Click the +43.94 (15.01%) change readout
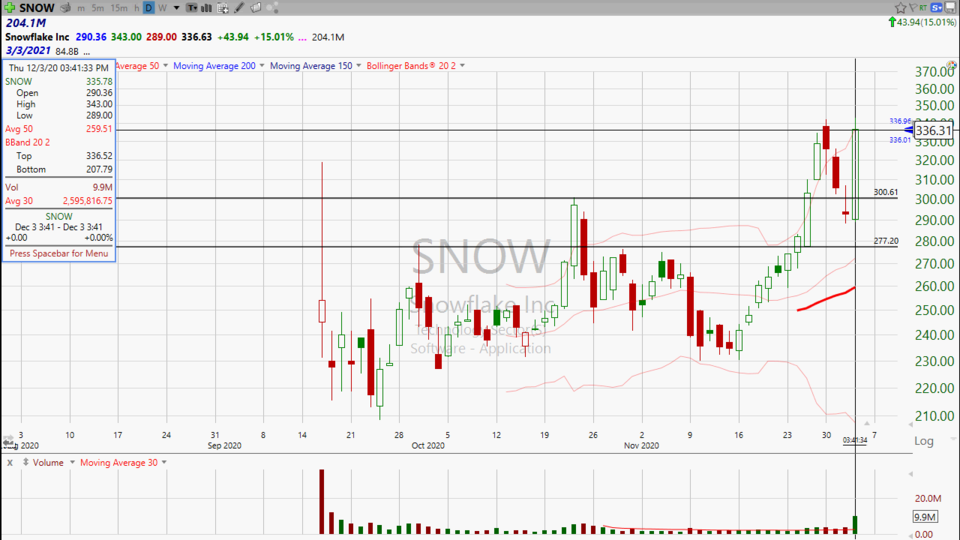Image resolution: width=960 pixels, height=540 pixels. coord(922,23)
